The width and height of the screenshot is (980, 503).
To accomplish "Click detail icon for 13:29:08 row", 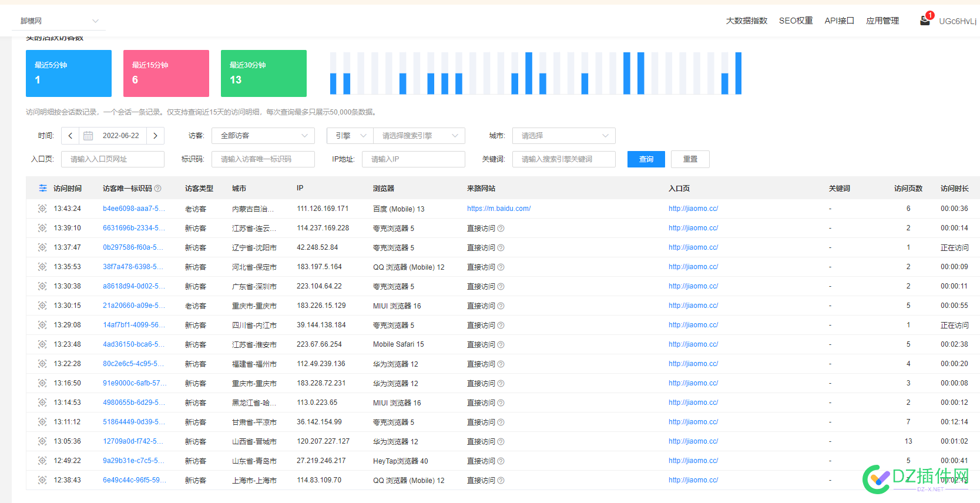I will (x=42, y=325).
